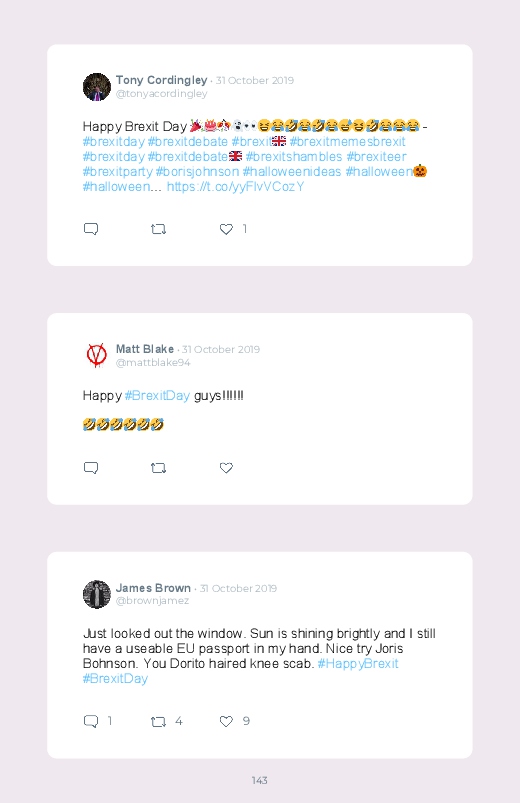The height and width of the screenshot is (803, 520).
Task: Open Matt Blake's V avatar
Action: pyautogui.click(x=97, y=355)
